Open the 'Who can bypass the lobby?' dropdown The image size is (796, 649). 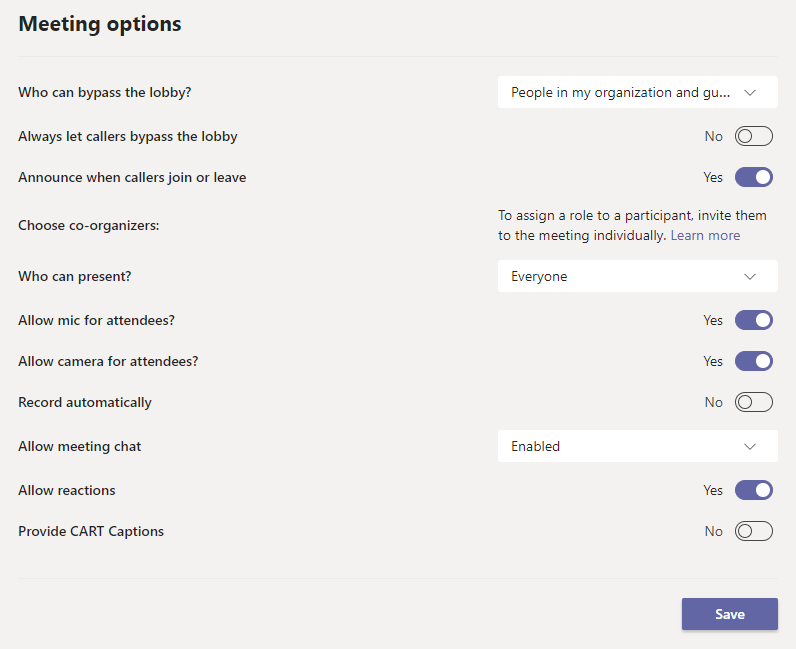pos(637,92)
